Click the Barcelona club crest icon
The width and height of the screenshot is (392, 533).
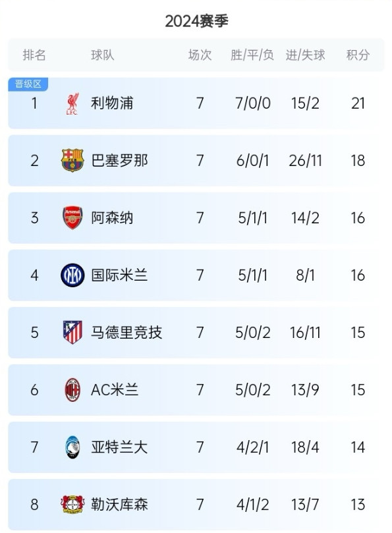pos(72,160)
